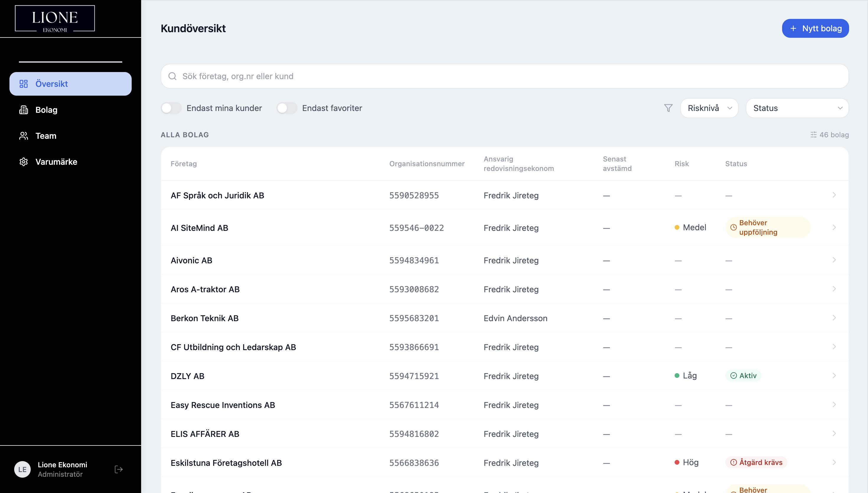Click the search magnifier icon
Image resolution: width=868 pixels, height=493 pixels.
tap(173, 76)
